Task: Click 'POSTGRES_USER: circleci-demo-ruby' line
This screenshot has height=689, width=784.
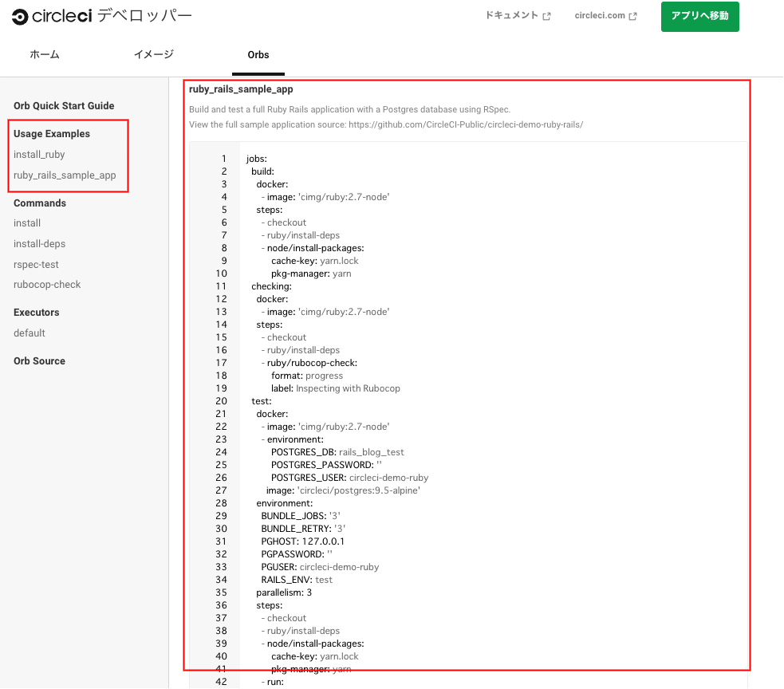Action: point(349,478)
